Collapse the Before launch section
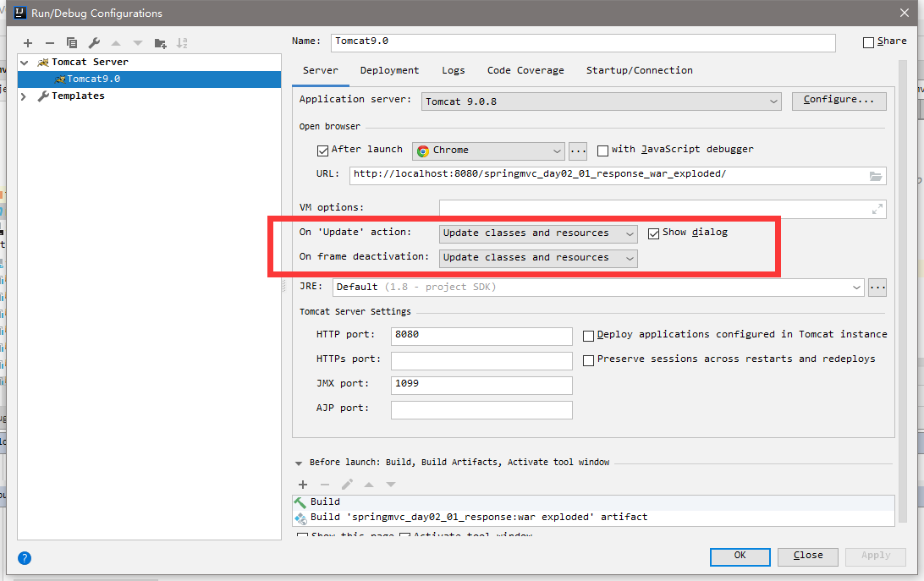 tap(298, 463)
